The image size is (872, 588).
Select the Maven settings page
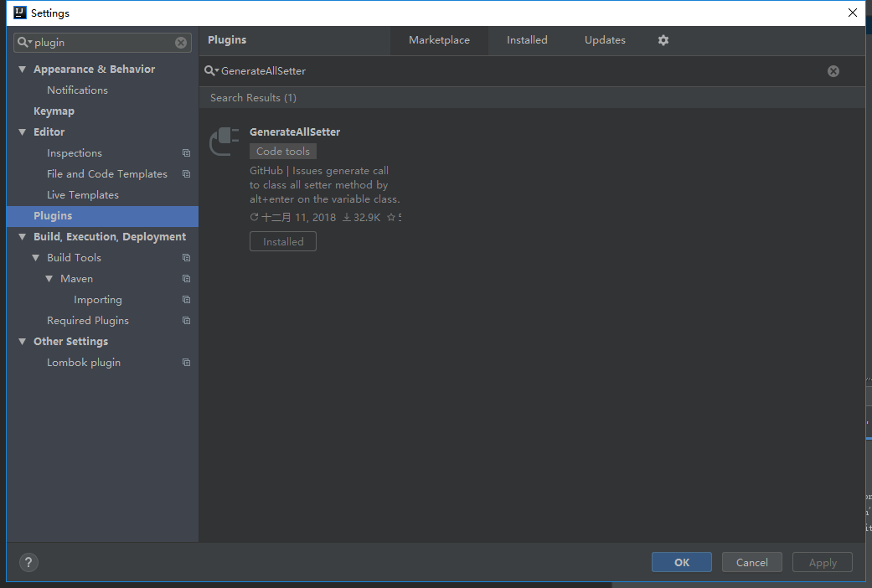point(77,279)
